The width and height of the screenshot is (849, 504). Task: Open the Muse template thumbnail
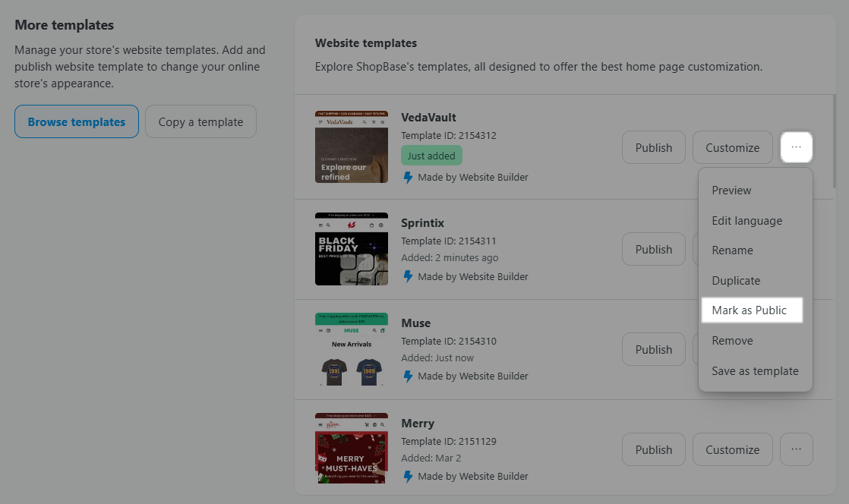[x=352, y=350]
